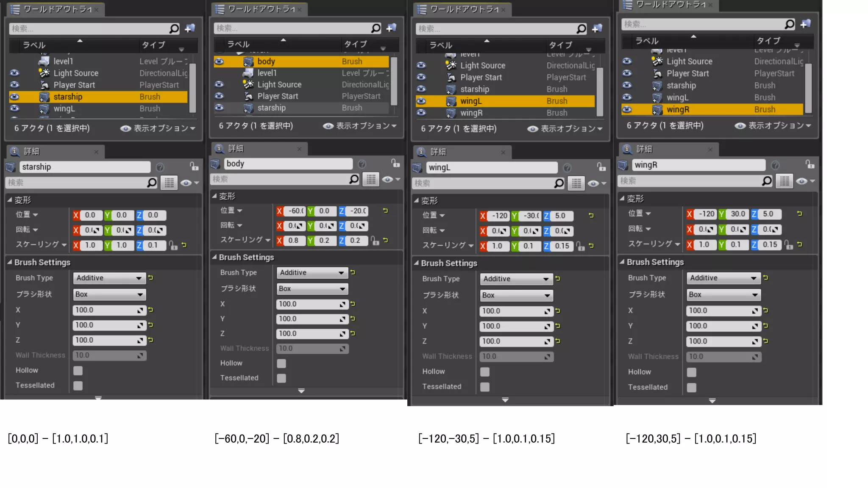Click the lock icon beside the starship name field
This screenshot has width=868, height=488.
coord(194,166)
